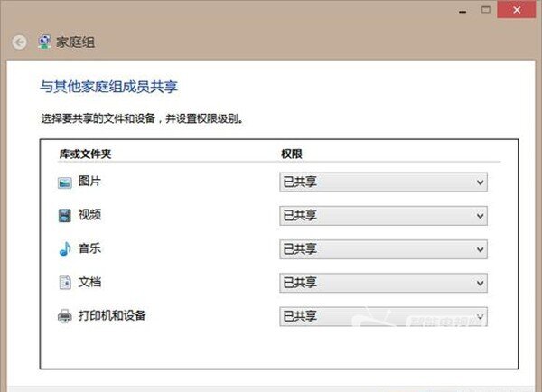
Task: Open the 图片 permission dropdown
Action: coord(383,182)
